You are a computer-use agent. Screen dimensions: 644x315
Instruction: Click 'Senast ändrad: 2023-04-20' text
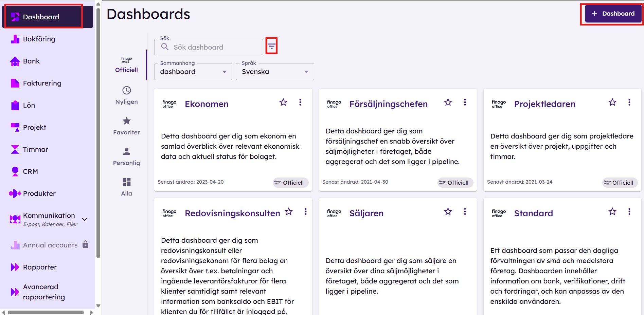point(191,182)
